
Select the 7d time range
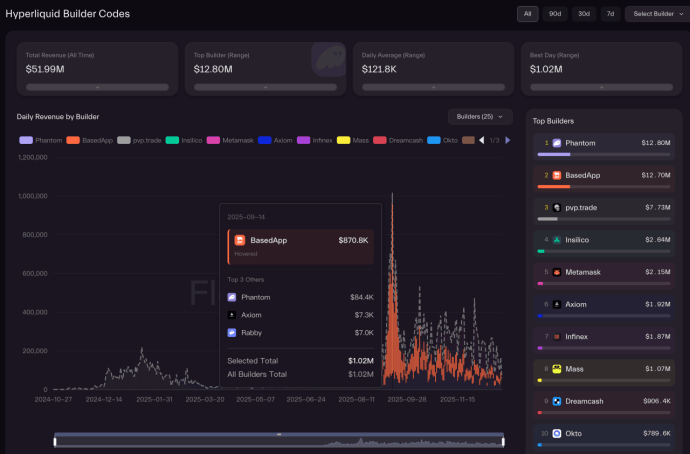tap(609, 14)
